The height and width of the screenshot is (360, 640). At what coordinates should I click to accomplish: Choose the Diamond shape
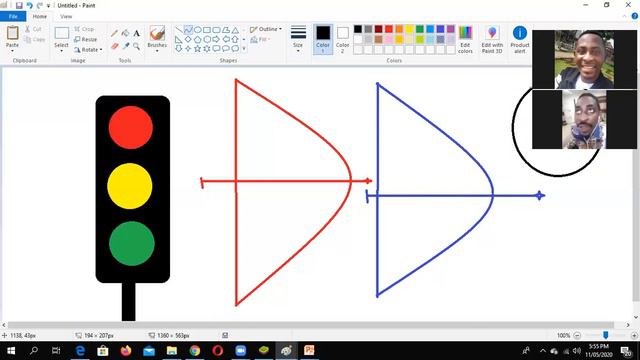[188, 40]
